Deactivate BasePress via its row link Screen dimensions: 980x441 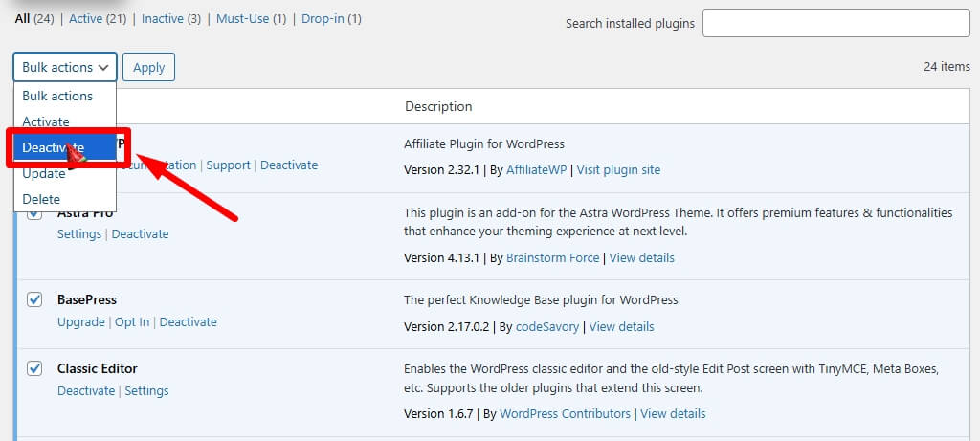189,321
